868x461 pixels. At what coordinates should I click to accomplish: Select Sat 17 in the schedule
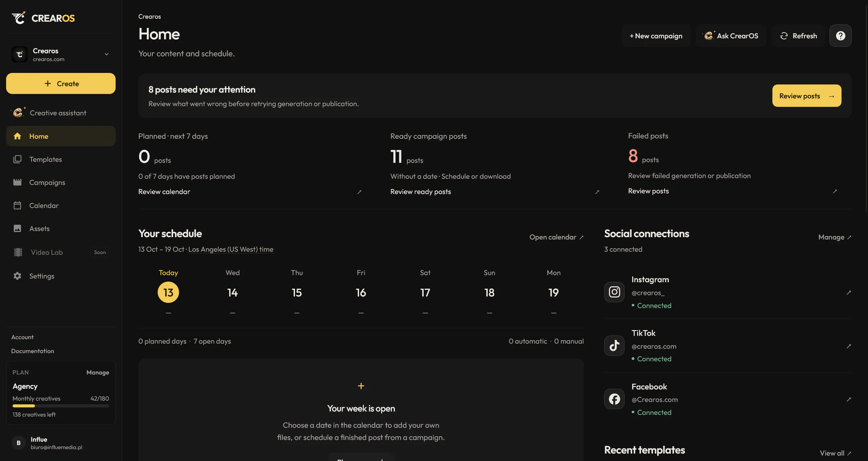click(425, 292)
